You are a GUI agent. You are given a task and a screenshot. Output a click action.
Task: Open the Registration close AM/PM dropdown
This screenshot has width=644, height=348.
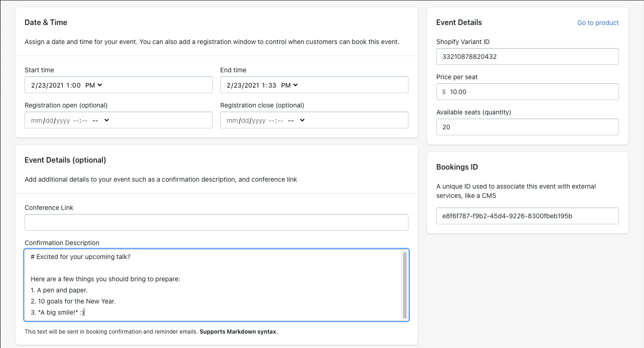(296, 120)
